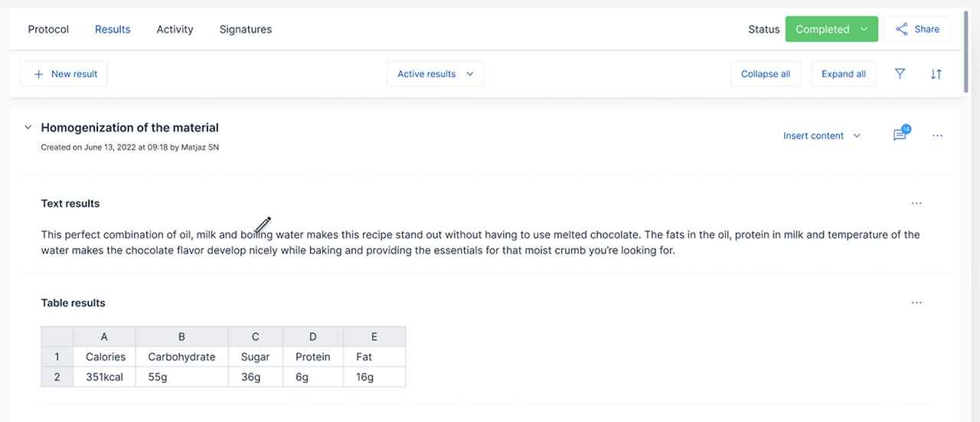
Task: Click the sort results arrows icon
Action: click(x=936, y=74)
